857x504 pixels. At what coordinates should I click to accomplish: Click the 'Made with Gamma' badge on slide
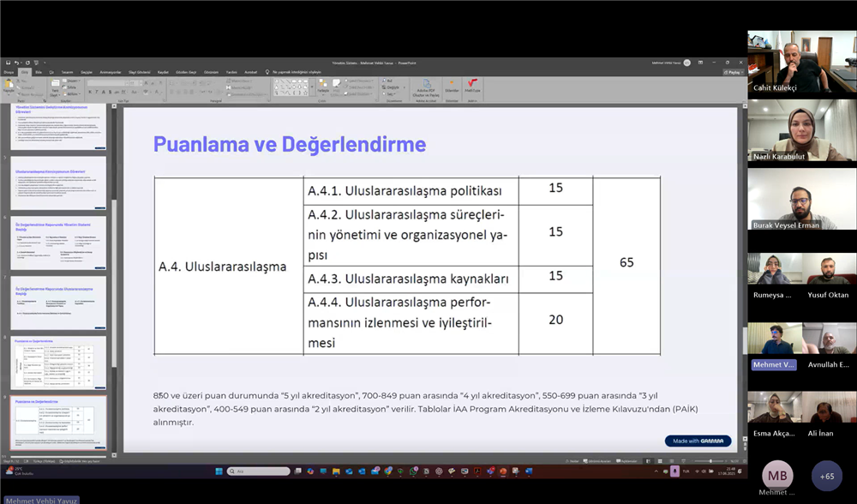pyautogui.click(x=698, y=441)
